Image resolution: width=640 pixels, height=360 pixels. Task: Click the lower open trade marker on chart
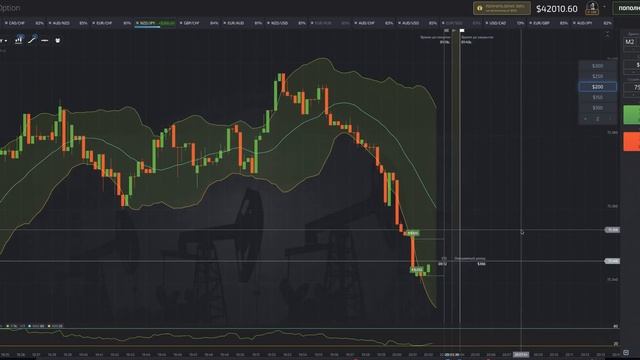pyautogui.click(x=417, y=270)
